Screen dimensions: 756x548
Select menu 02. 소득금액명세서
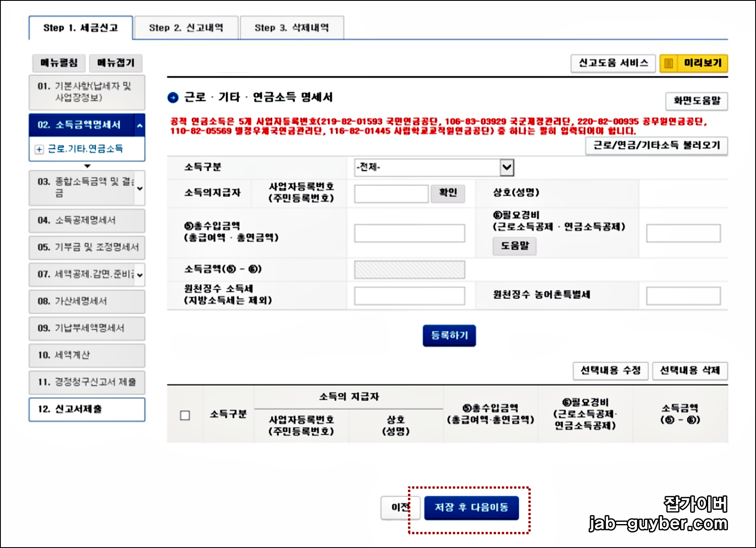click(81, 125)
